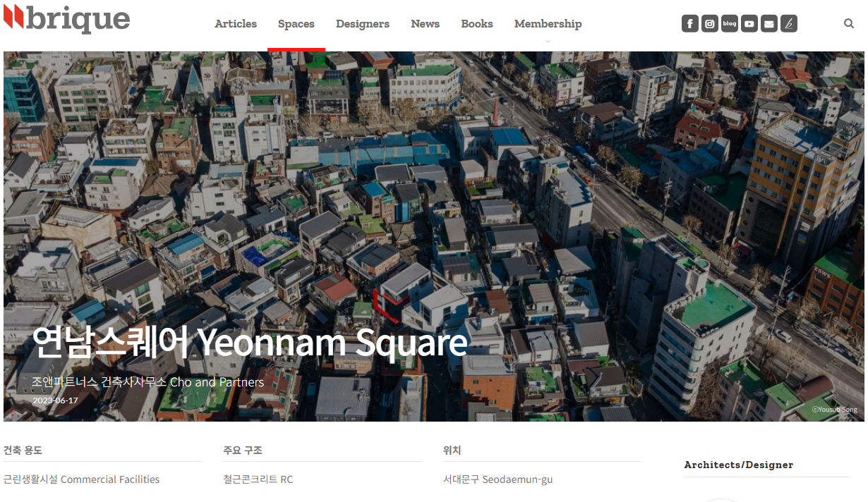Select the Spaces menu item
The width and height of the screenshot is (868, 502).
[296, 24]
